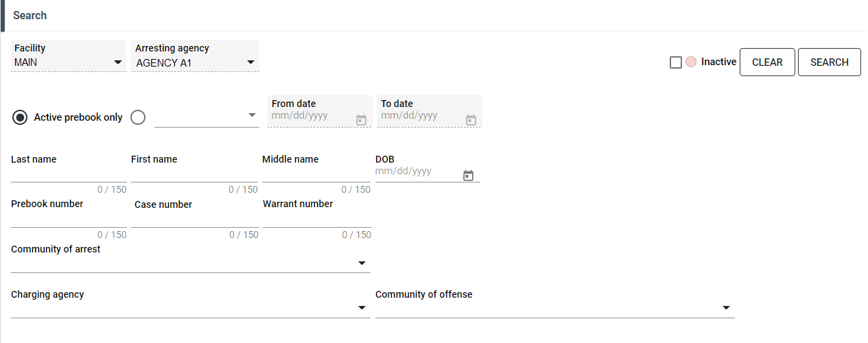Click the pink Inactive status circle
Viewport: 868px width, 343px height.
(691, 62)
